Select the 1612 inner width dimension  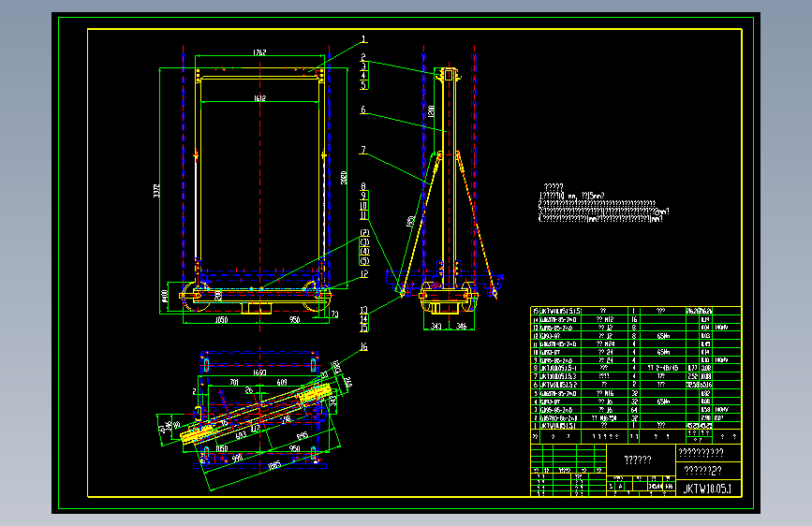[259, 98]
